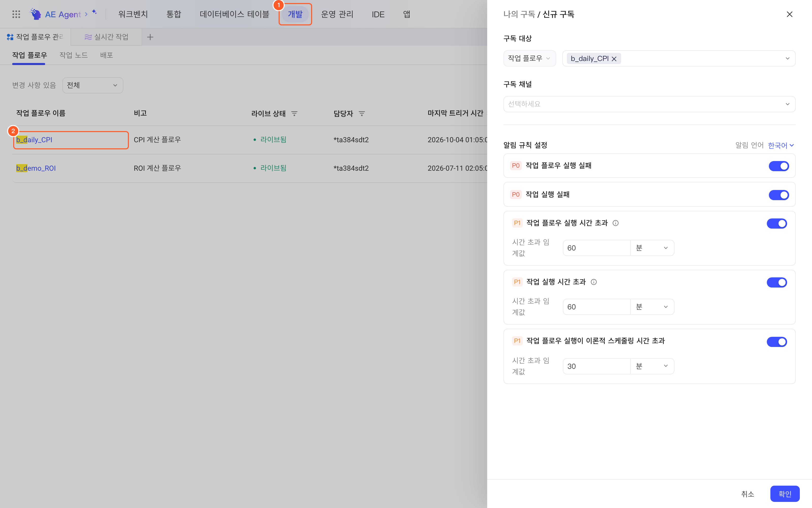Image resolution: width=812 pixels, height=508 pixels.
Task: Open the 라이브 상태 column filter icon
Action: [x=294, y=114]
